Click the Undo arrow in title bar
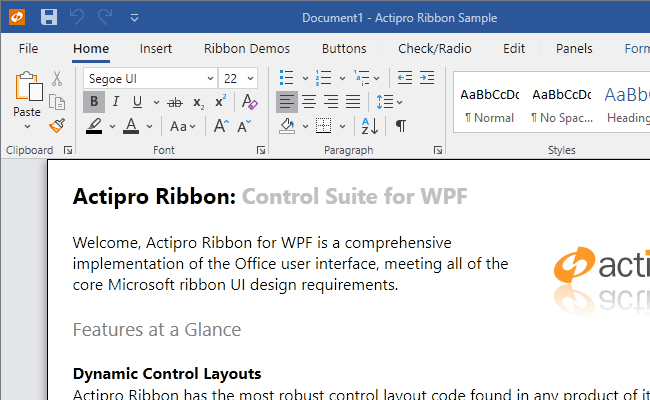This screenshot has height=400, width=650. pyautogui.click(x=77, y=17)
